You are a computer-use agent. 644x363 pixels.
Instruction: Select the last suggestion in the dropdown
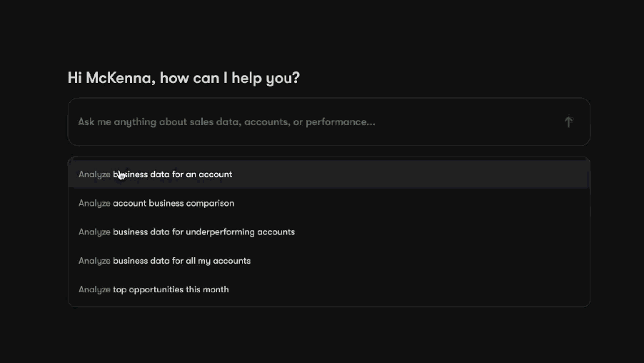[x=154, y=289]
